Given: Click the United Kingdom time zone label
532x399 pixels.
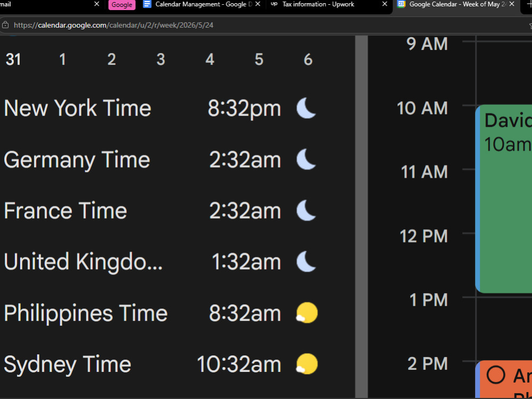Looking at the screenshot, I should (83, 262).
